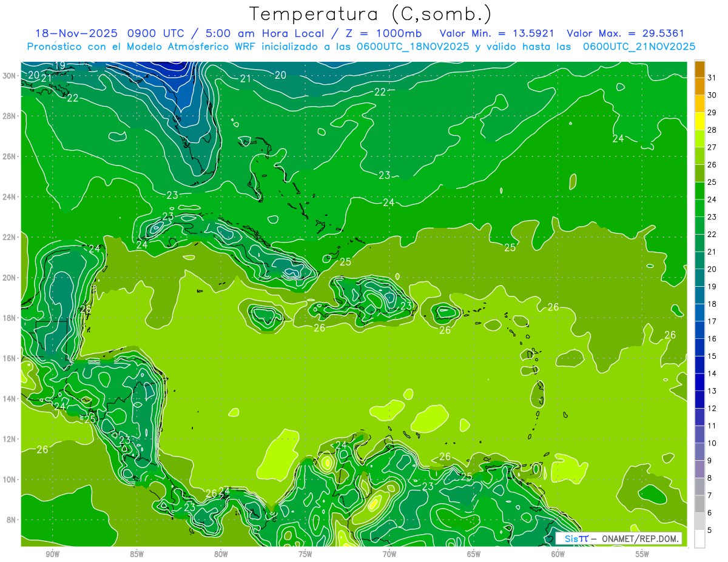Click the "65W" longitude axis label
The width and height of the screenshot is (728, 562).
click(x=474, y=554)
